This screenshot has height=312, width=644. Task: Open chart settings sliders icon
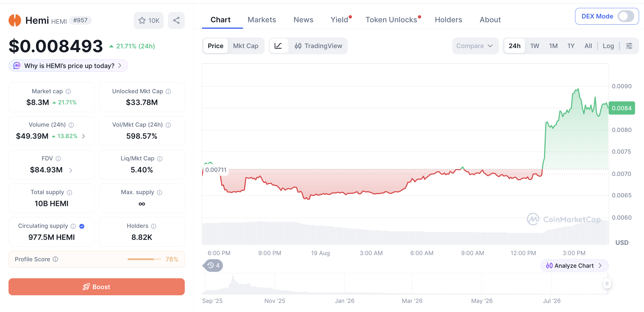pos(629,46)
